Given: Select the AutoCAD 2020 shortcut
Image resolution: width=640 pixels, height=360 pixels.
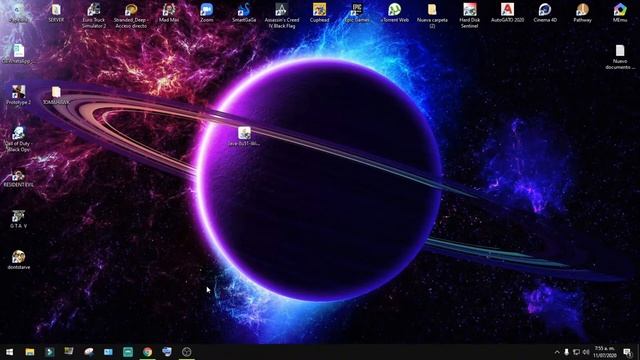Looking at the screenshot, I should [507, 13].
